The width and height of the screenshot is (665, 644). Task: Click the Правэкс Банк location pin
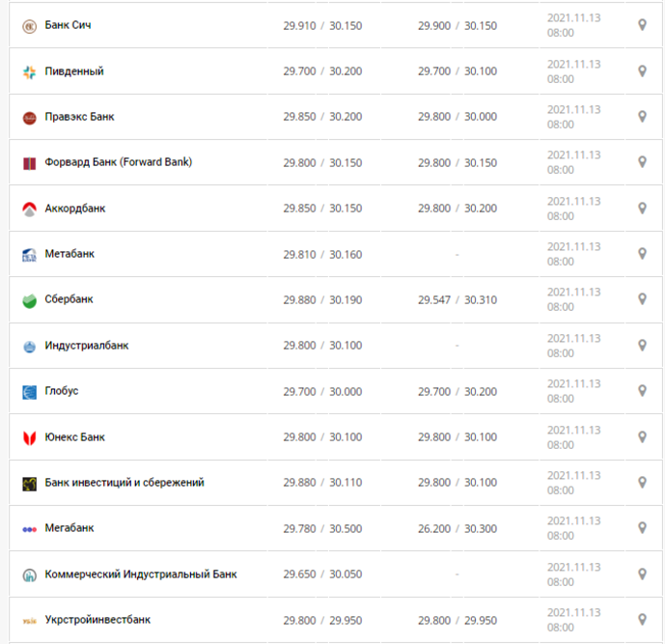pos(642,116)
